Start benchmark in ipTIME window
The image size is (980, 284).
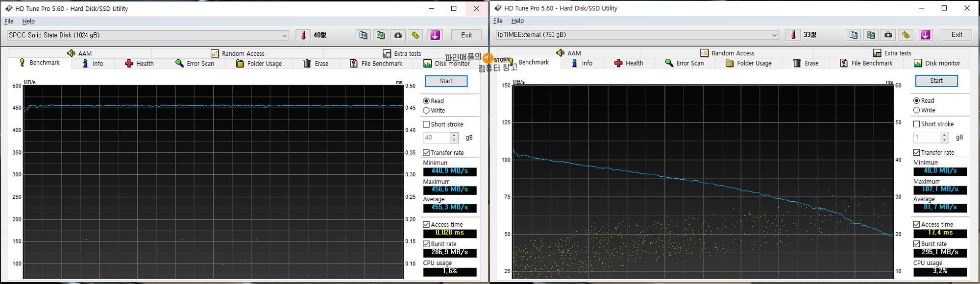(x=936, y=81)
